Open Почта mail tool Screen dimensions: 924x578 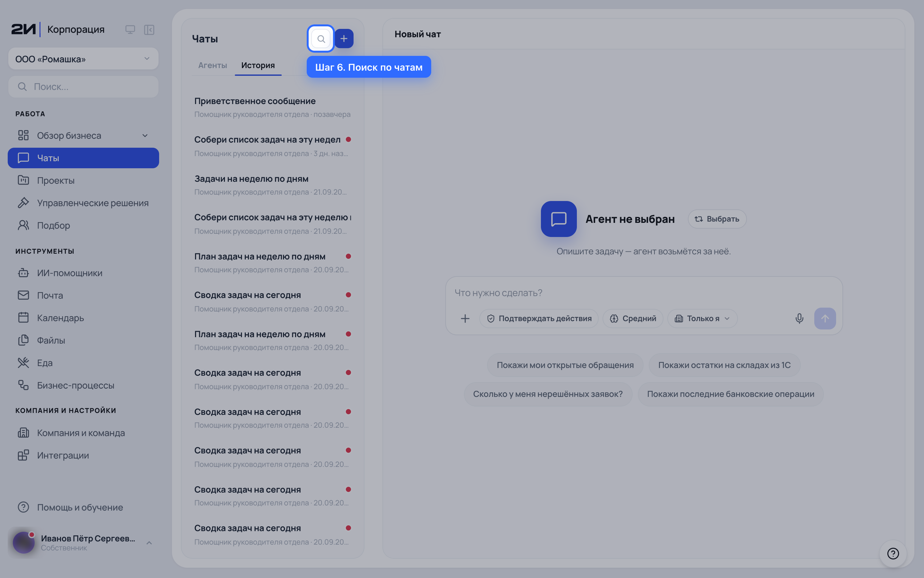coord(83,295)
